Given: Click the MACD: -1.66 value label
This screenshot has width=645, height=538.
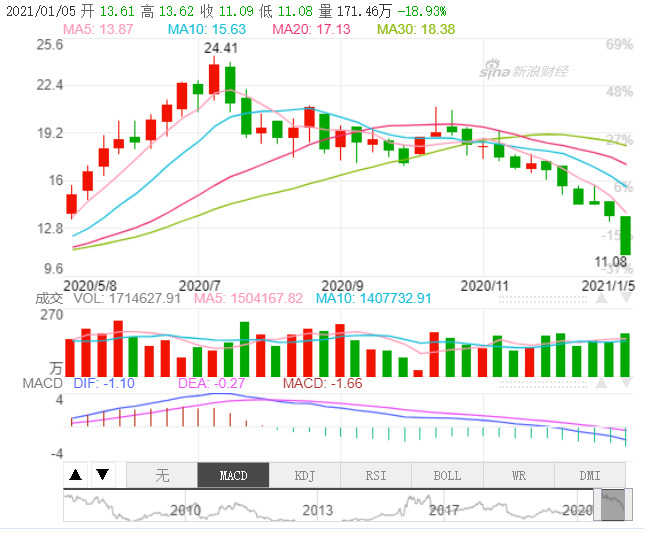Looking at the screenshot, I should (322, 383).
